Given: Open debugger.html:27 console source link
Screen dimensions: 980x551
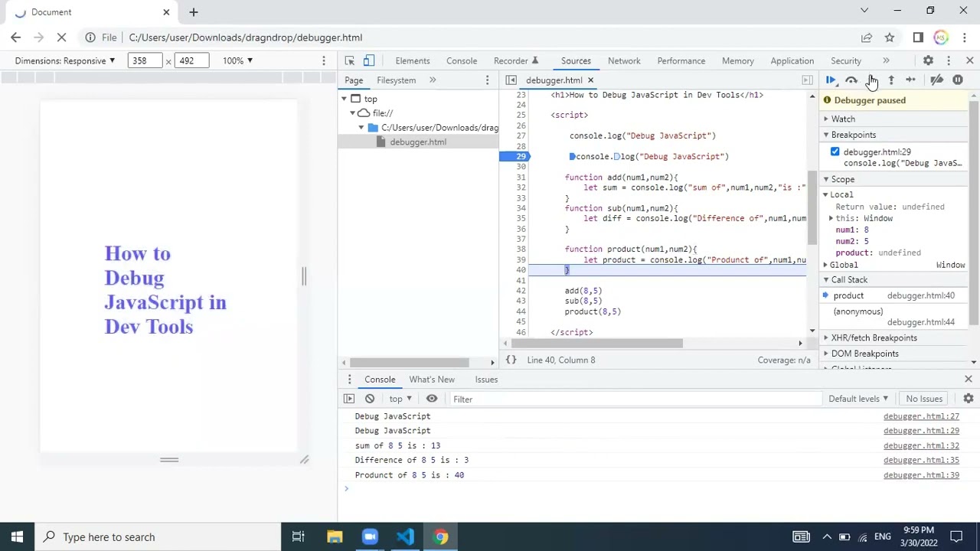Looking at the screenshot, I should (x=921, y=416).
